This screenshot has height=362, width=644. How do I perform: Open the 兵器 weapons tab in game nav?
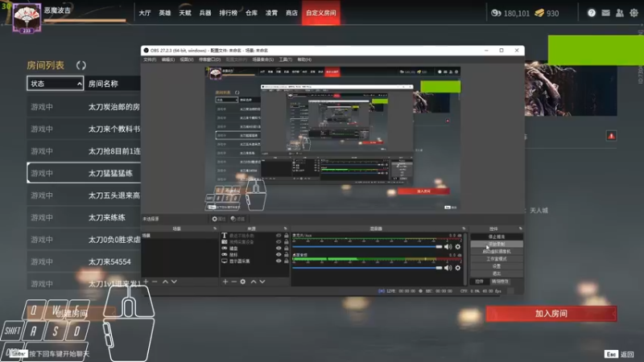pyautogui.click(x=205, y=13)
